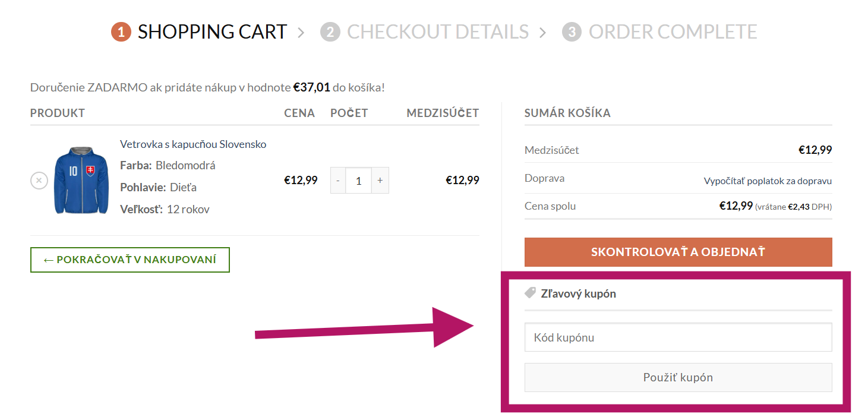
Task: Click the coupon tag icon
Action: click(x=531, y=293)
